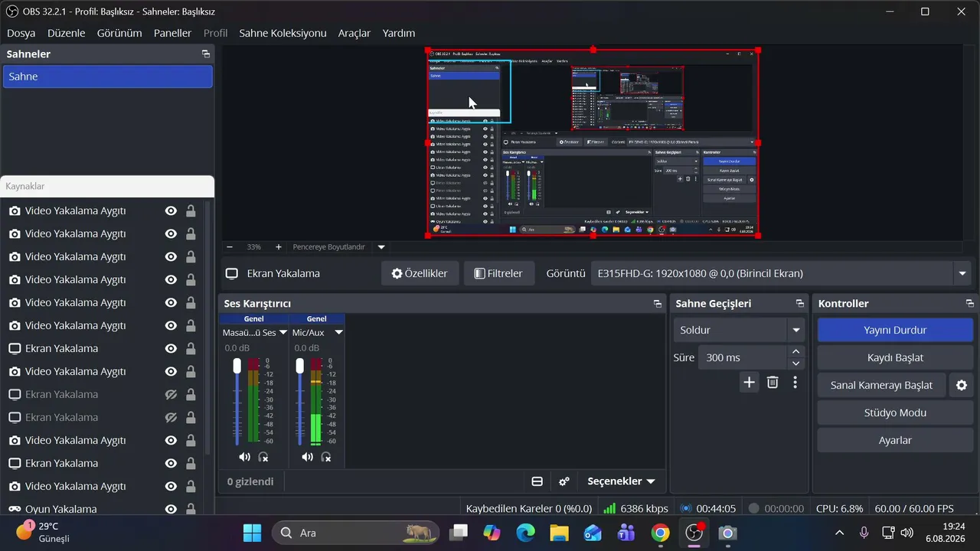Image resolution: width=980 pixels, height=551 pixels.
Task: Click the Kaybedilen Kareler status text
Action: click(x=529, y=508)
